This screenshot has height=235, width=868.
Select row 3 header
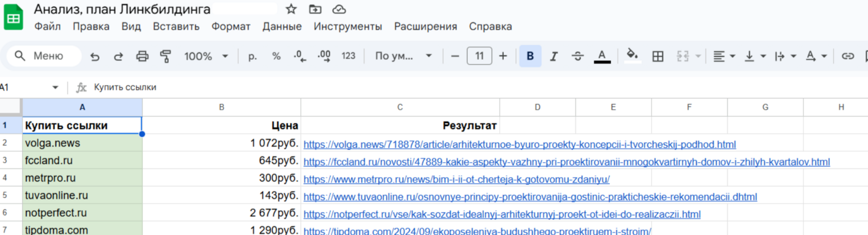click(x=11, y=160)
